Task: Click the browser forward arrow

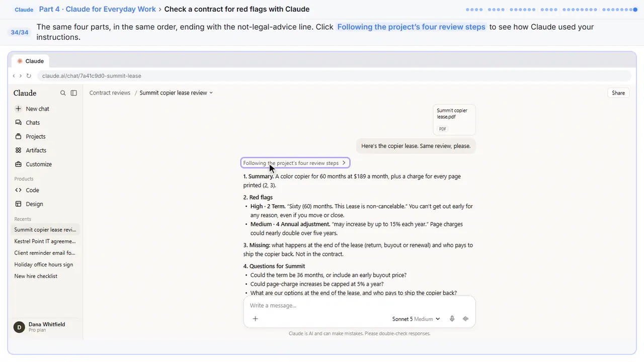Action: point(20,76)
